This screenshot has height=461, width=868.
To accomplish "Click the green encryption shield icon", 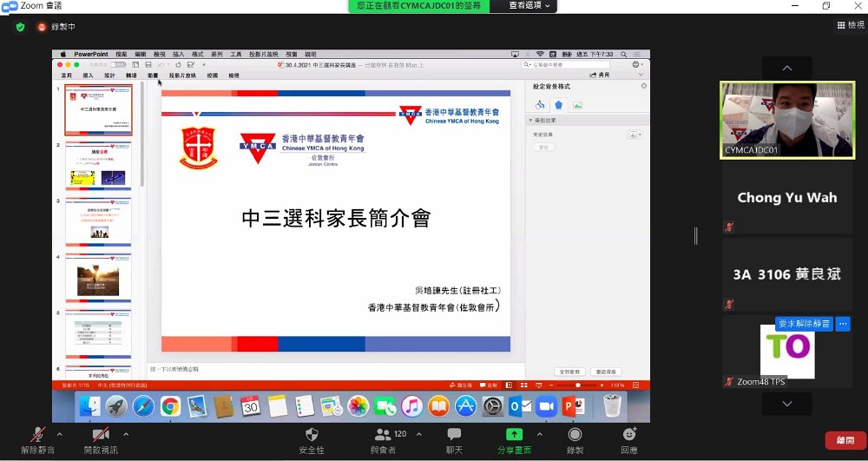I will (21, 27).
